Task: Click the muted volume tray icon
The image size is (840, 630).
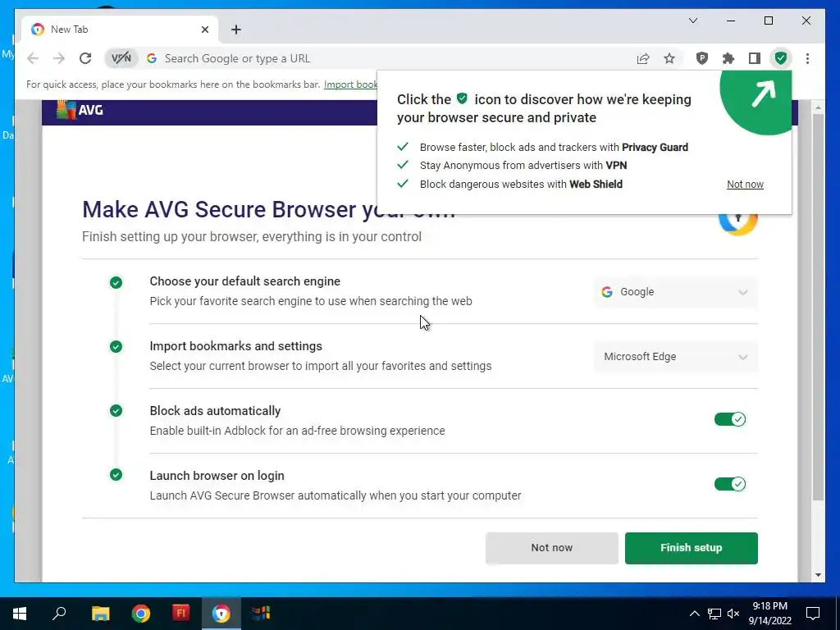Action: pyautogui.click(x=733, y=614)
